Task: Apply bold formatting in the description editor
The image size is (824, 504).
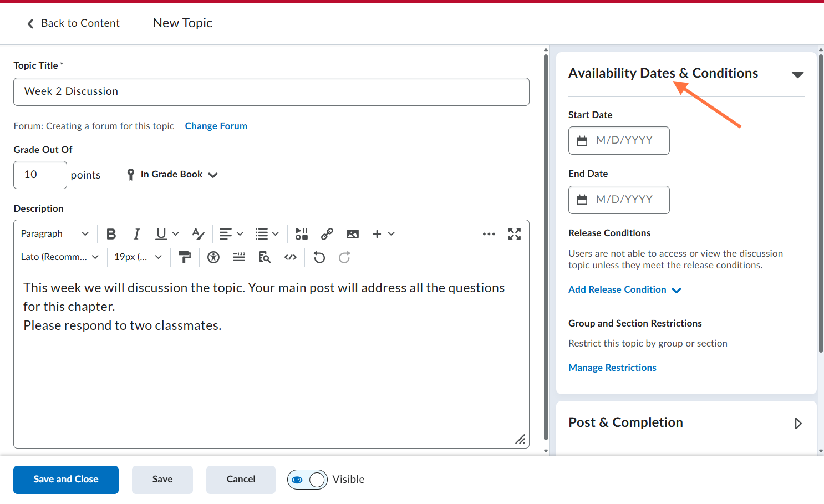Action: (x=111, y=234)
